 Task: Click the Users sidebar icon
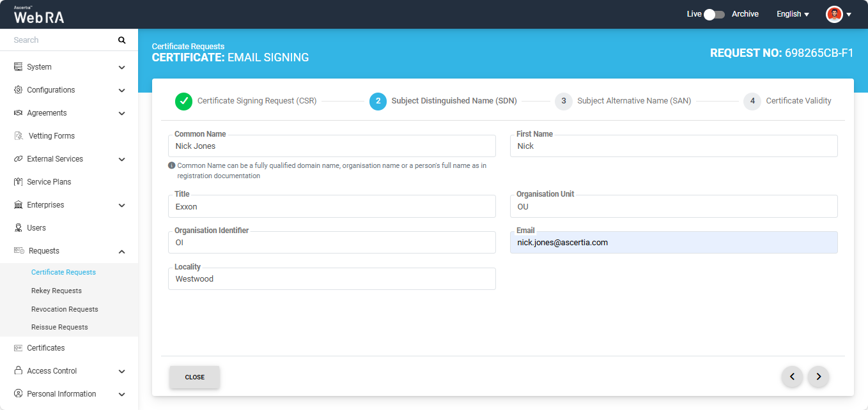click(19, 228)
